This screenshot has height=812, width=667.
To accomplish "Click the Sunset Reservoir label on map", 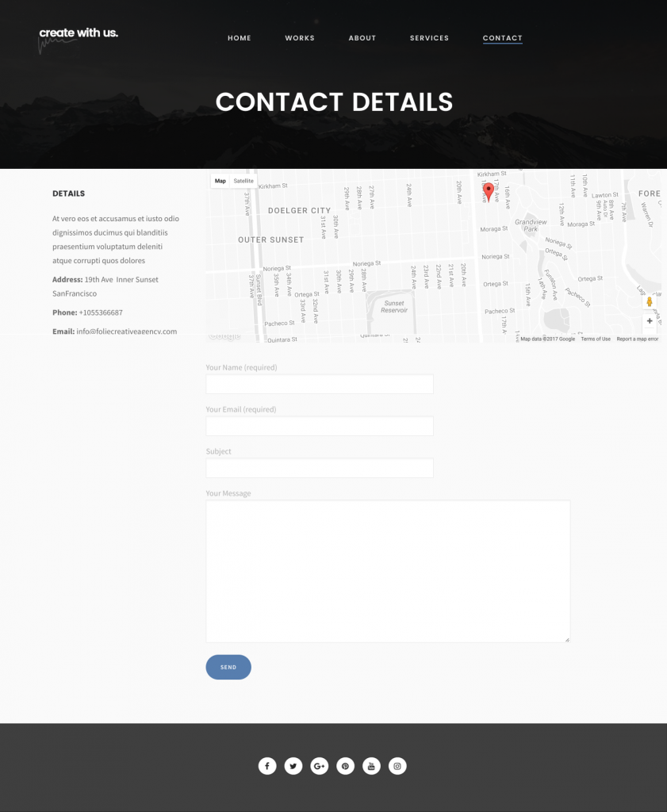I will click(x=394, y=307).
